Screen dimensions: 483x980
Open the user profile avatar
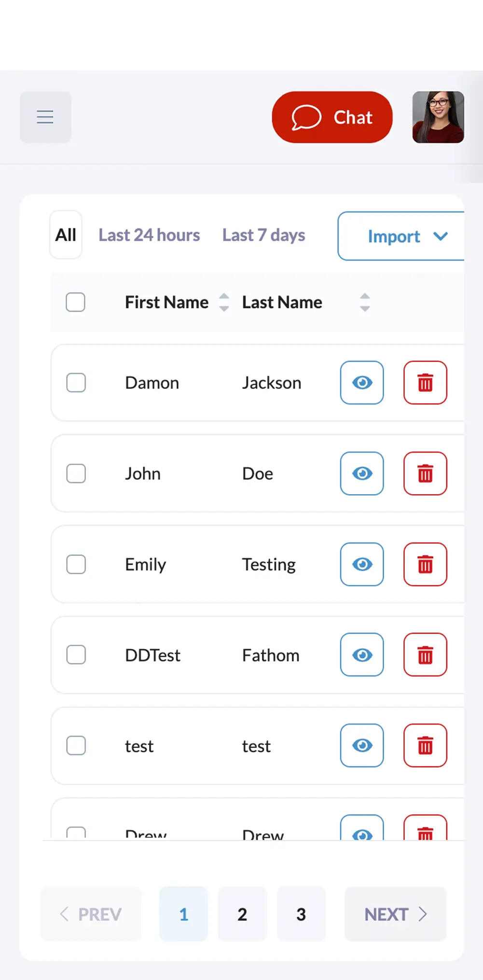click(438, 117)
